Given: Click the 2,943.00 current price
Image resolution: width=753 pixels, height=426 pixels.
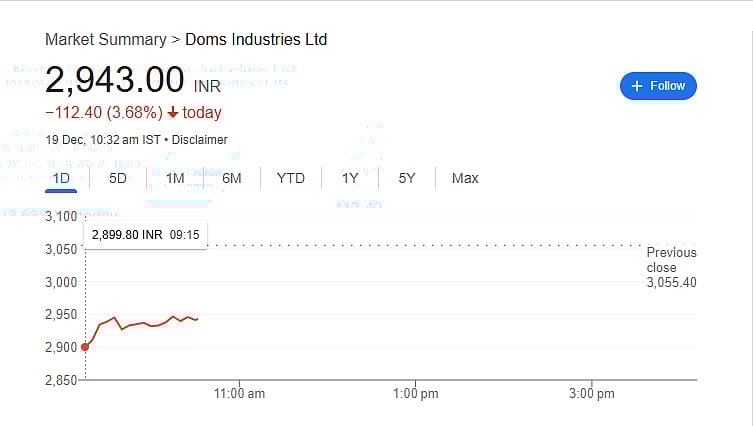Looking at the screenshot, I should 115,80.
